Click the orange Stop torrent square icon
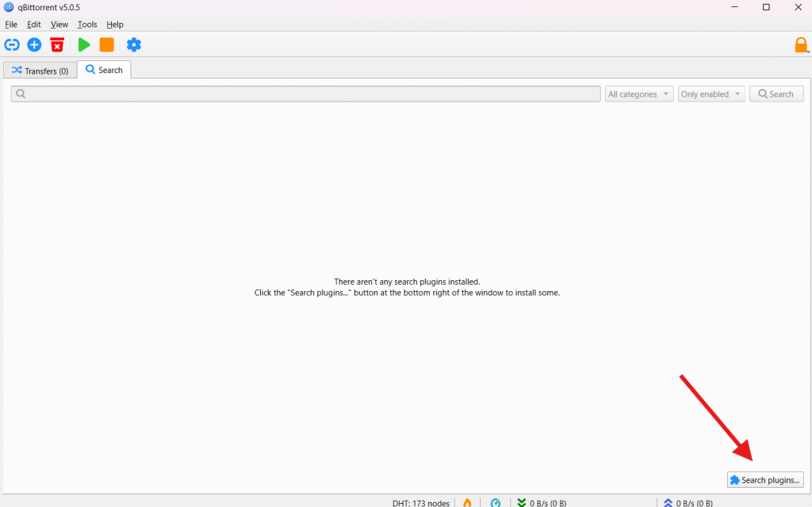The image size is (812, 507). 107,45
